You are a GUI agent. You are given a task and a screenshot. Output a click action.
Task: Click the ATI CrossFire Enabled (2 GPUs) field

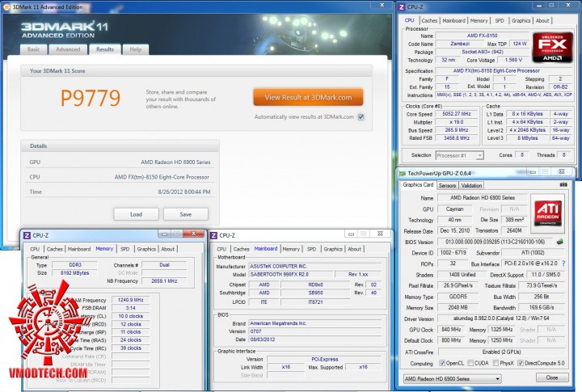(501, 352)
